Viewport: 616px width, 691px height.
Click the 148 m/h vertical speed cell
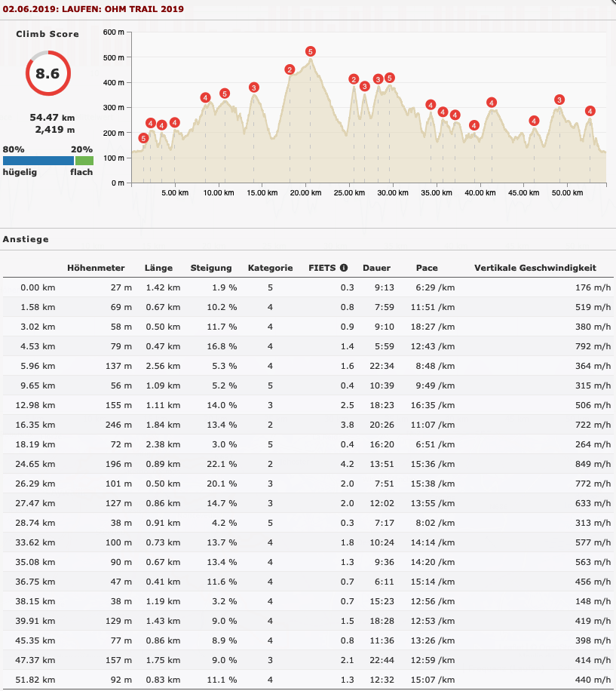point(593,601)
